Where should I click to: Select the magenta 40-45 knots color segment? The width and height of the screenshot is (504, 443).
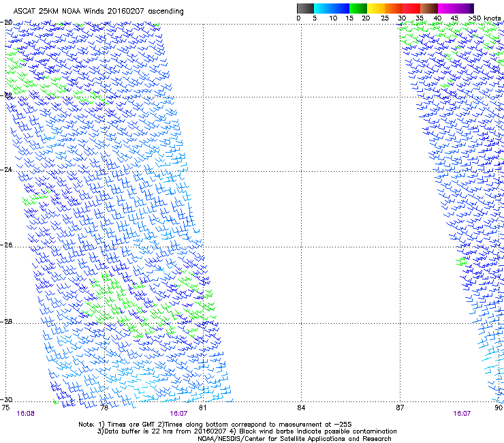tap(447, 8)
